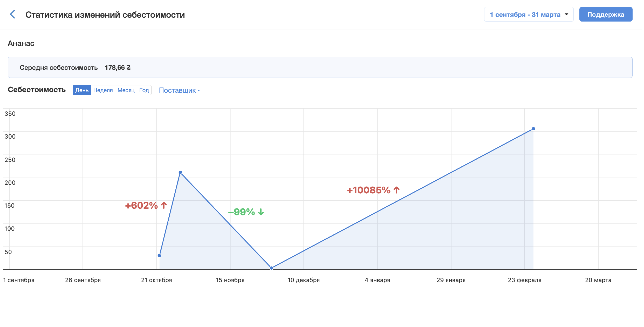Screen dimensions: 644x327
Task: Click the red +602% up arrow
Action: click(x=164, y=206)
